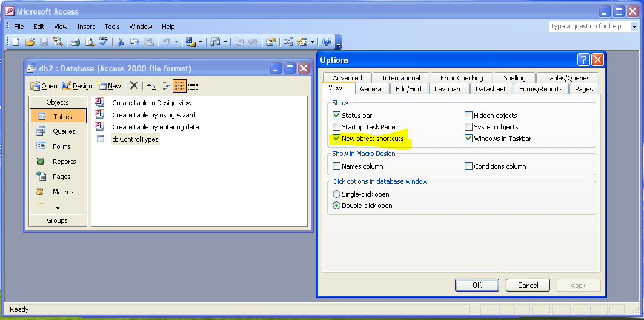Open the Edit menu
Viewport: 644px width, 320px height.
(39, 27)
